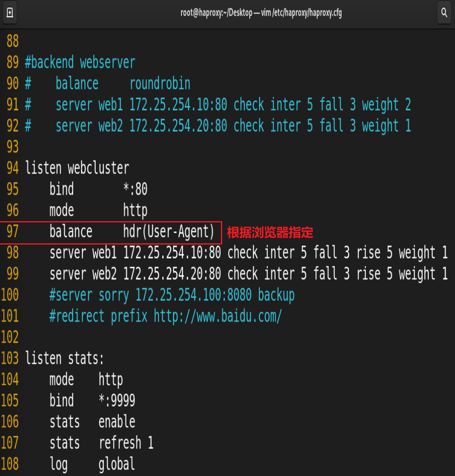Click 'inter 5' on line 98
455x476 pixels.
[285, 253]
